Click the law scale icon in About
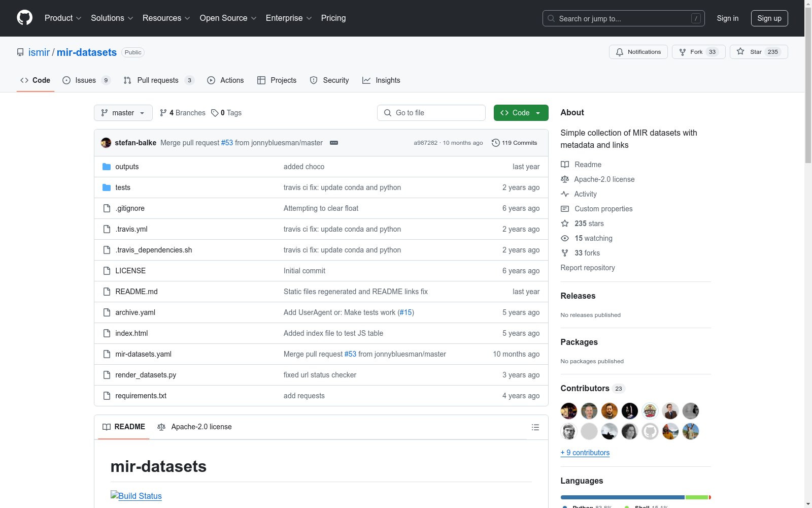The height and width of the screenshot is (508, 812). coord(565,179)
